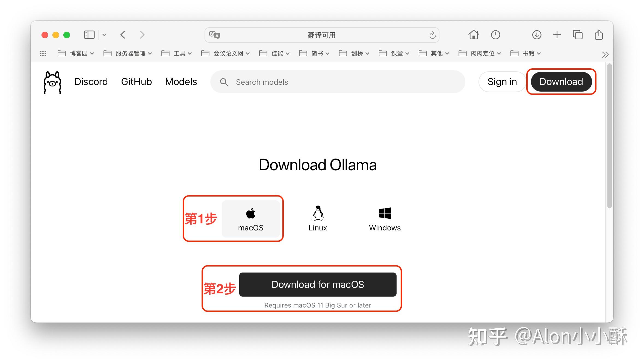Open the Models navigation item
This screenshot has width=644, height=363.
pyautogui.click(x=181, y=81)
